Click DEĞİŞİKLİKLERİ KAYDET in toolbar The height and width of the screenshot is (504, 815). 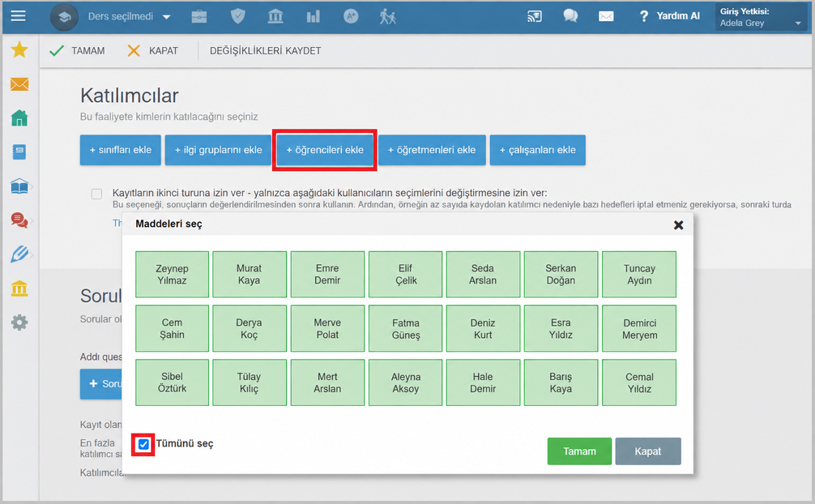coord(265,51)
